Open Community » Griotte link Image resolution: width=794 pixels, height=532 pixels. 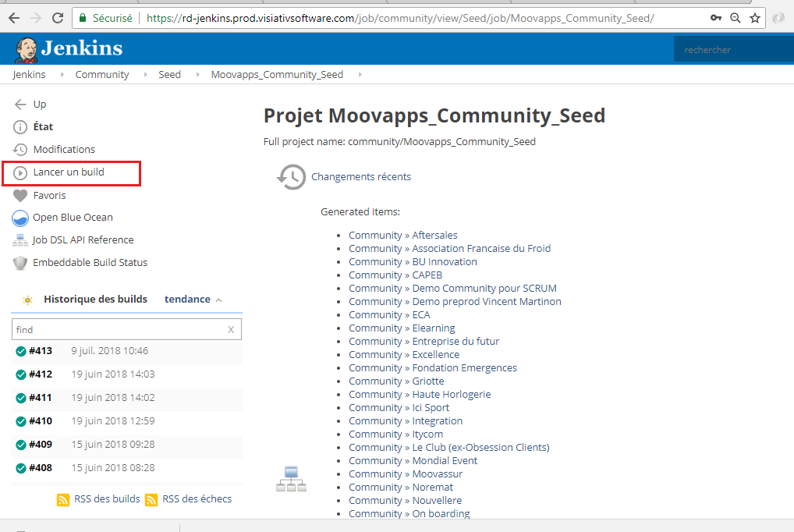point(396,381)
